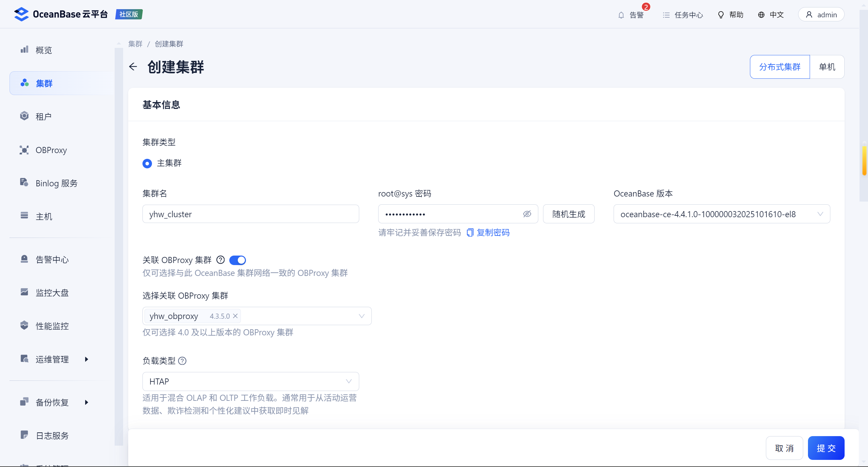
Task: Switch to the 单机 tab
Action: pos(827,67)
